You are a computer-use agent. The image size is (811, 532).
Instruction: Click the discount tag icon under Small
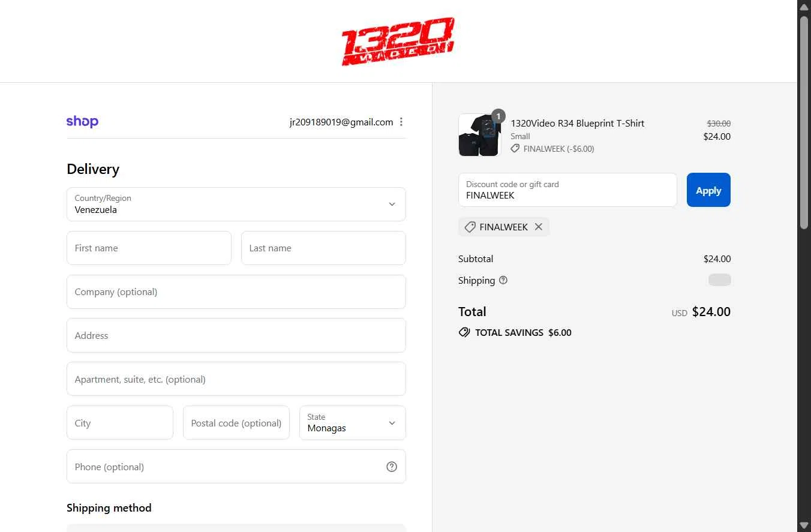click(515, 149)
